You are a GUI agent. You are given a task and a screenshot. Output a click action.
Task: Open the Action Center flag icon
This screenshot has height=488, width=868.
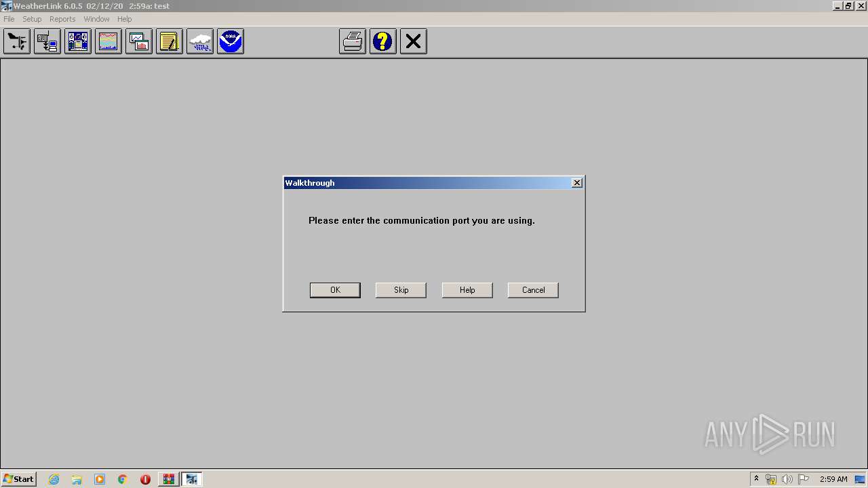[804, 479]
